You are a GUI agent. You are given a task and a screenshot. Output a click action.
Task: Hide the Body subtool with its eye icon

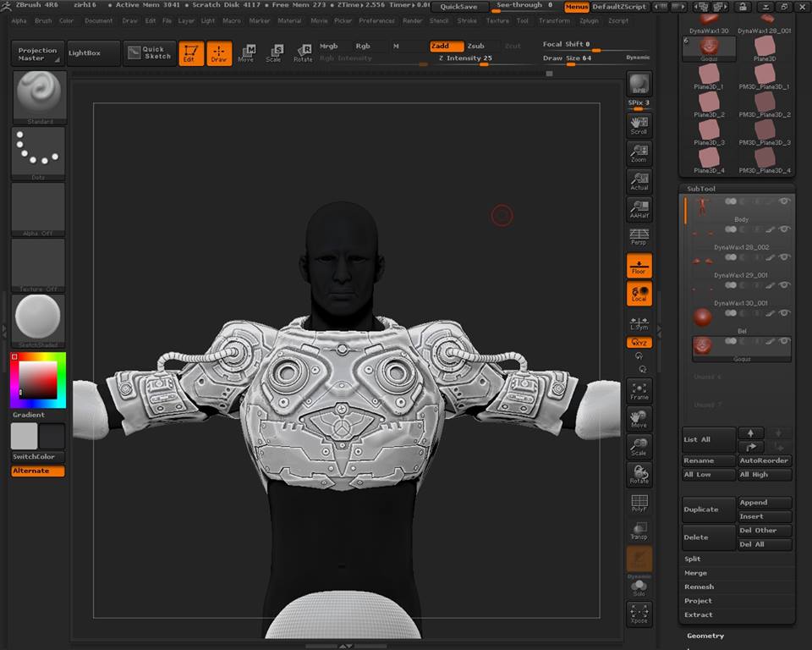click(785, 201)
